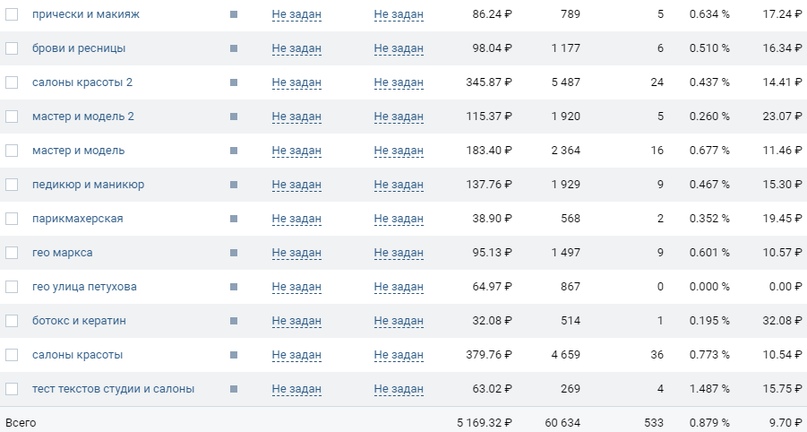Tick checkbox beside мастер и модель
The height and width of the screenshot is (432, 807).
click(x=11, y=150)
